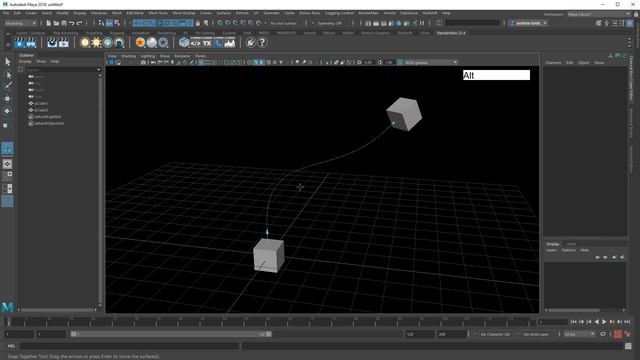Toggle the auto keyframe button

(x=618, y=334)
